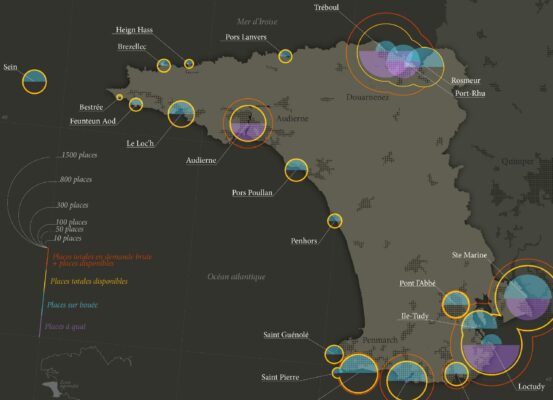Click the Port-Rhu label

click(x=470, y=93)
